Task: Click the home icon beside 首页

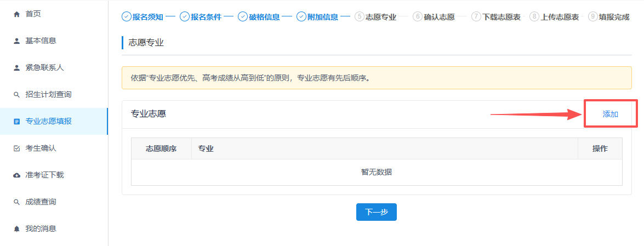Action: 16,14
